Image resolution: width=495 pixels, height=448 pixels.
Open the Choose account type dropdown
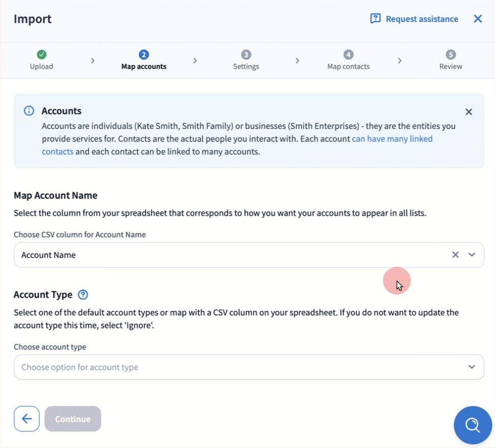249,367
